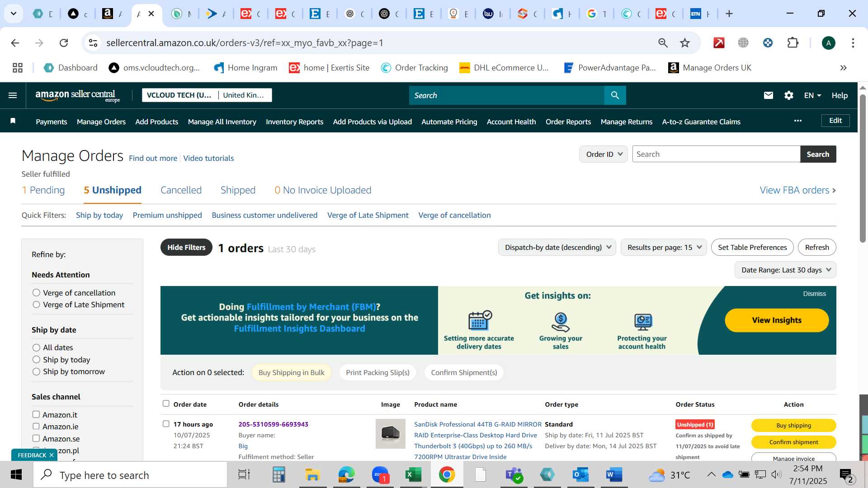
Task: Open Dispatch-by date sort dropdown
Action: click(x=557, y=247)
